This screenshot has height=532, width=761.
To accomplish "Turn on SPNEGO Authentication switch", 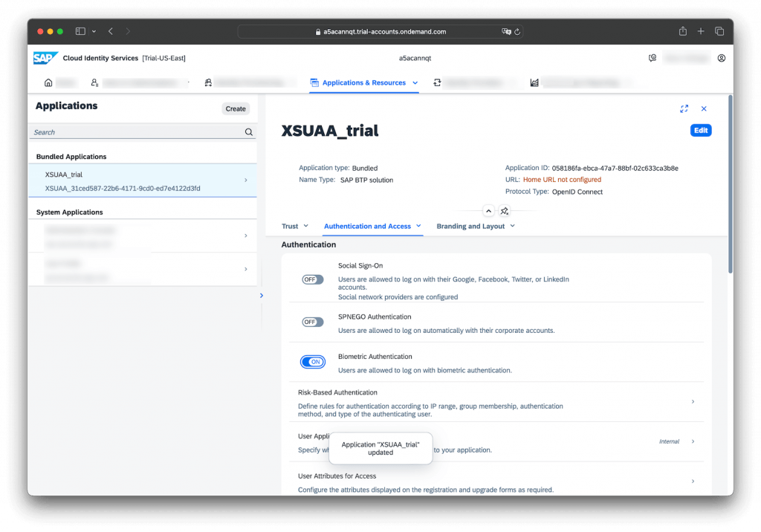I will [x=313, y=322].
